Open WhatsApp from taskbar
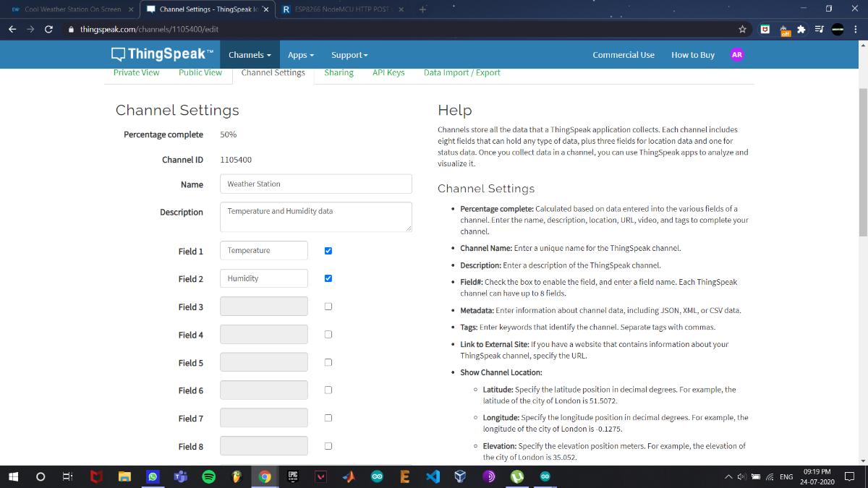The width and height of the screenshot is (868, 488). pyautogui.click(x=153, y=476)
